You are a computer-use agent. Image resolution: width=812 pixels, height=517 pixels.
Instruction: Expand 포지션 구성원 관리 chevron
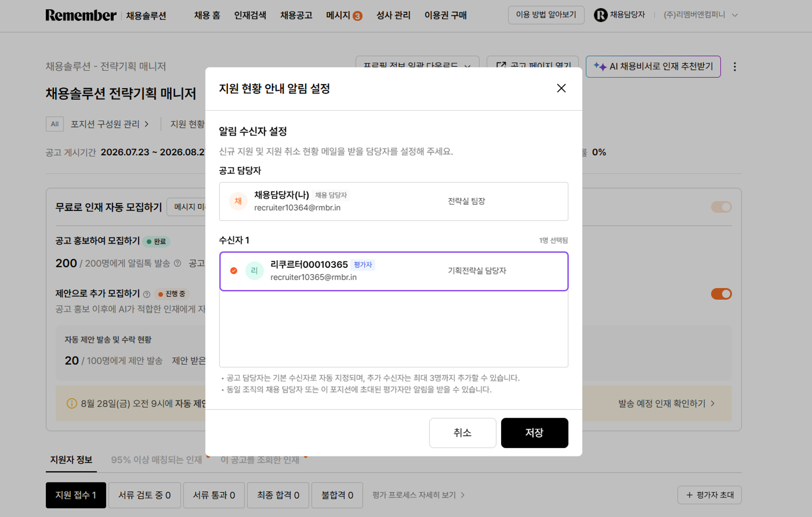147,124
